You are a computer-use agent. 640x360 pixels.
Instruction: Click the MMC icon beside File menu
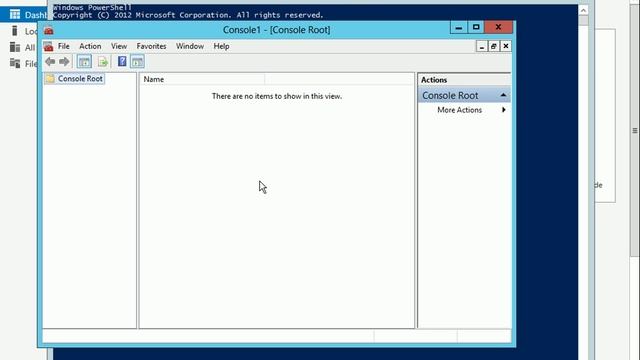(48, 47)
